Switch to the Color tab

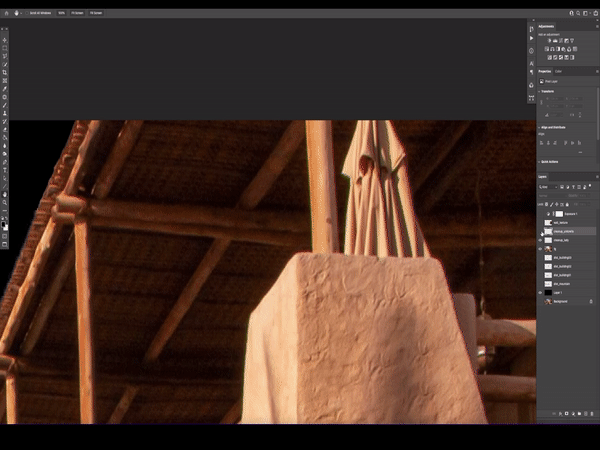(x=558, y=72)
